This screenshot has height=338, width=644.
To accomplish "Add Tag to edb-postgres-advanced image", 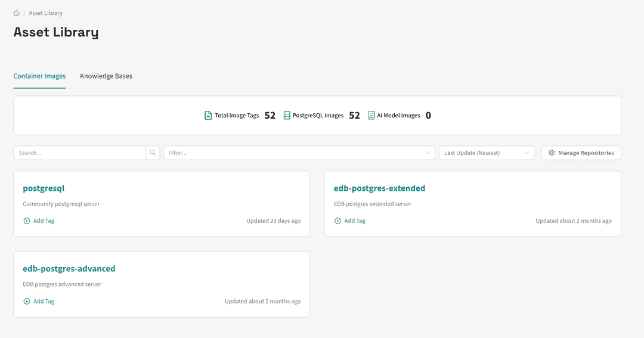I will (x=39, y=302).
